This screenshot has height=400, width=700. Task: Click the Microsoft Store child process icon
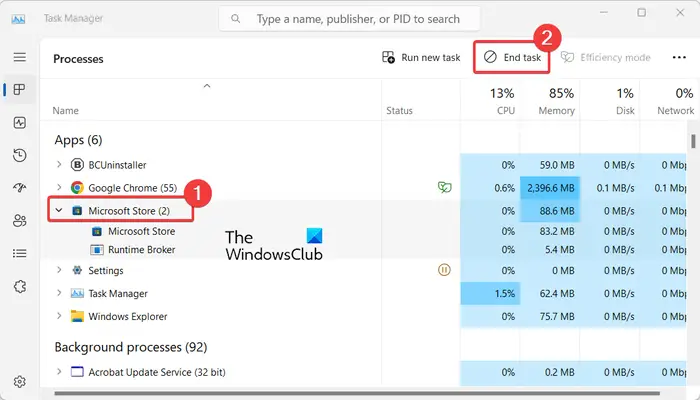point(96,231)
